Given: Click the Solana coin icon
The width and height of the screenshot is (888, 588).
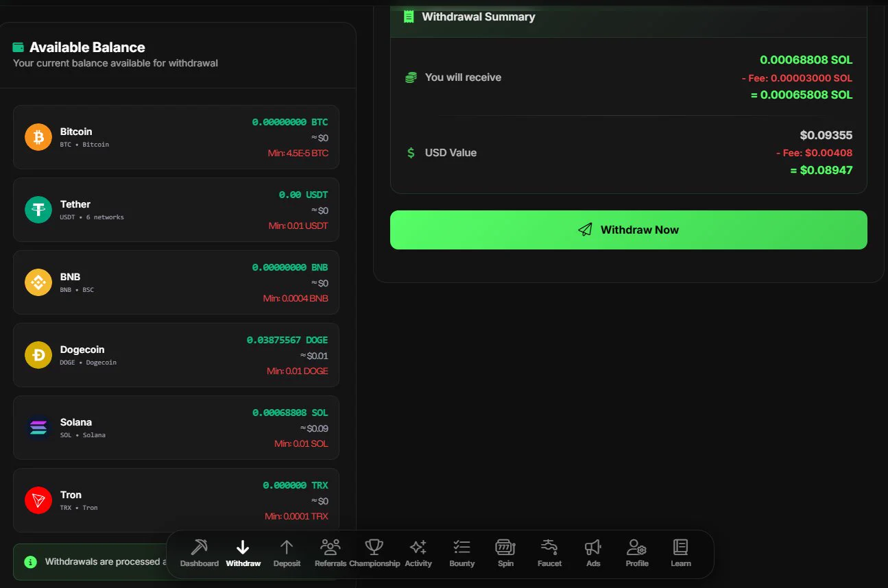Looking at the screenshot, I should tap(38, 428).
